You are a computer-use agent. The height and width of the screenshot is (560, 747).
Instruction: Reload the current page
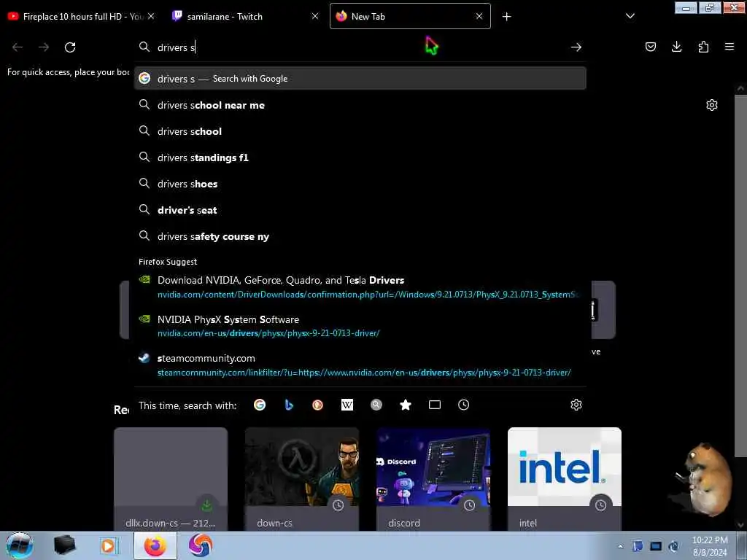[70, 47]
